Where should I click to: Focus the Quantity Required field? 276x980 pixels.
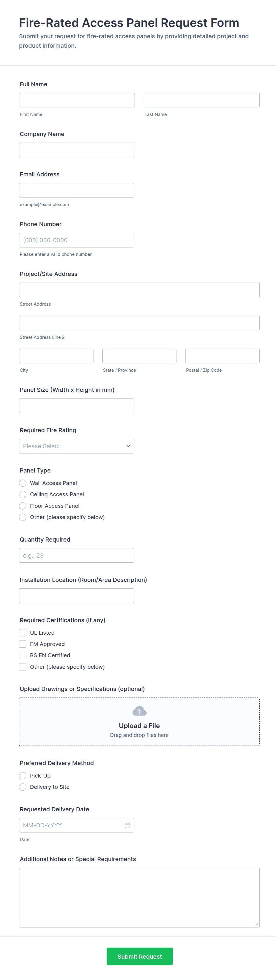[77, 555]
